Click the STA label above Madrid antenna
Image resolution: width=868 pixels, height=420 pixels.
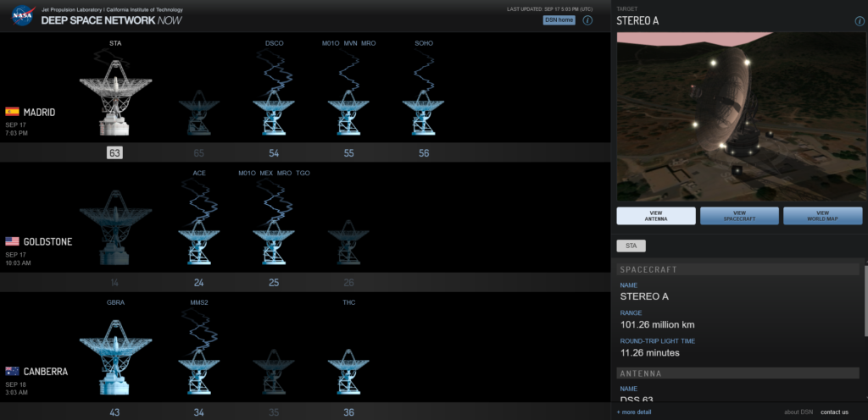pos(115,43)
